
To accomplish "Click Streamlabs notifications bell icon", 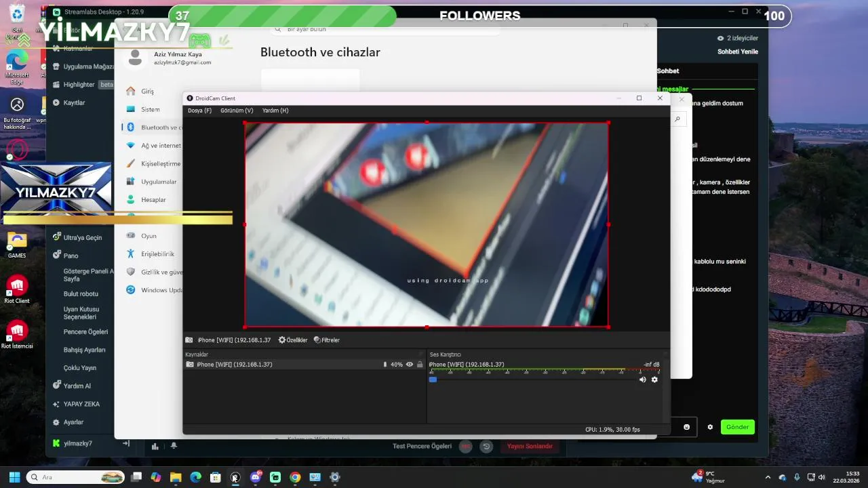I will (174, 446).
